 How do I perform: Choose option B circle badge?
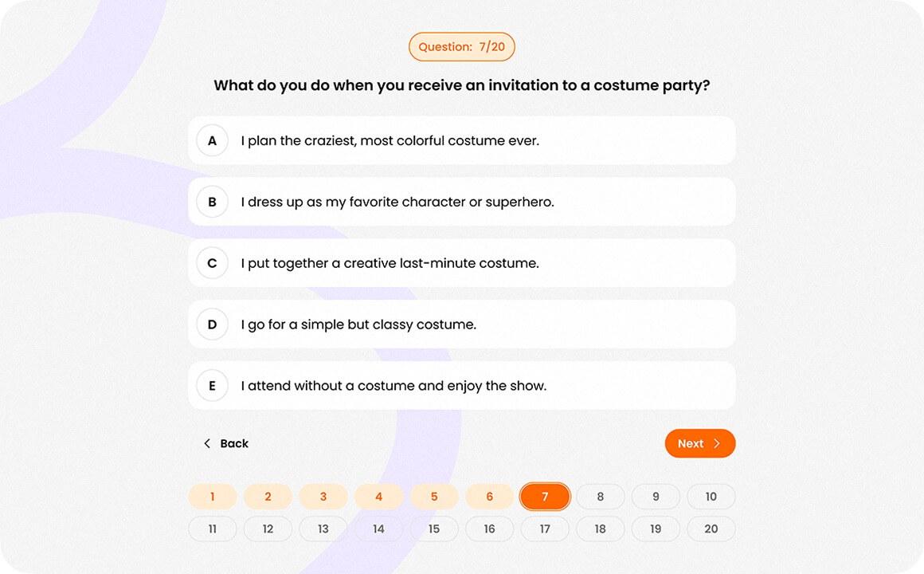click(x=212, y=202)
